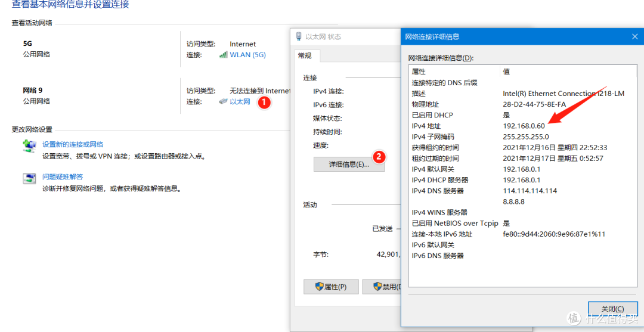Click the 关闭(C) button
The width and height of the screenshot is (644, 332).
click(613, 309)
